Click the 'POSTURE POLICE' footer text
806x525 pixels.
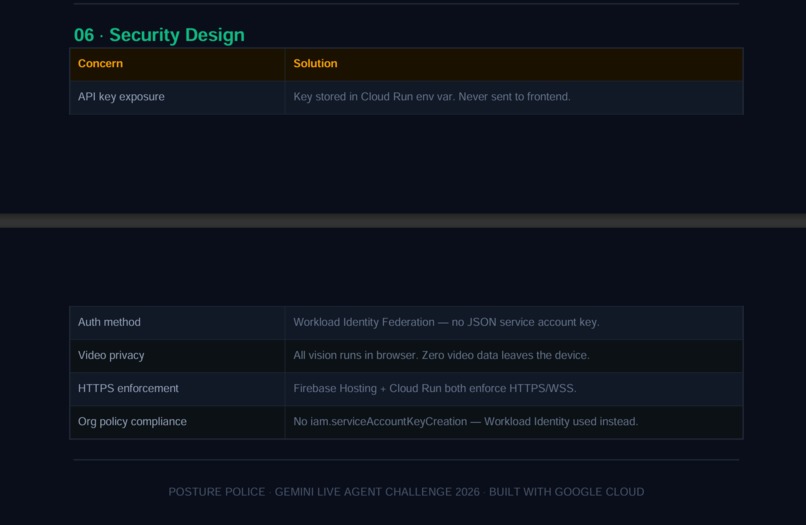[x=216, y=492]
